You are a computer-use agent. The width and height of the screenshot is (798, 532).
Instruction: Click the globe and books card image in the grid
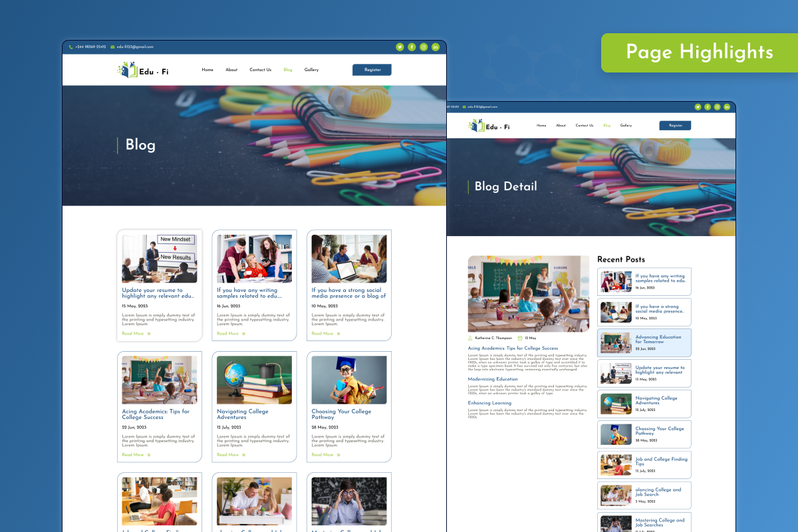coord(254,380)
